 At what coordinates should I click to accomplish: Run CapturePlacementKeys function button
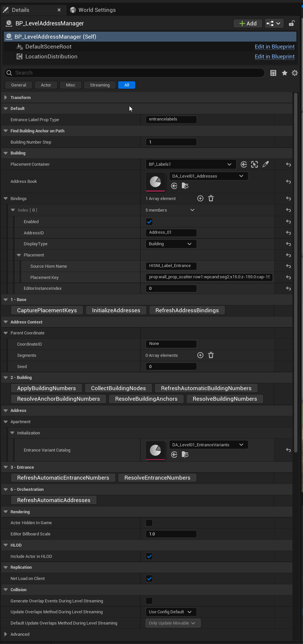(x=47, y=310)
